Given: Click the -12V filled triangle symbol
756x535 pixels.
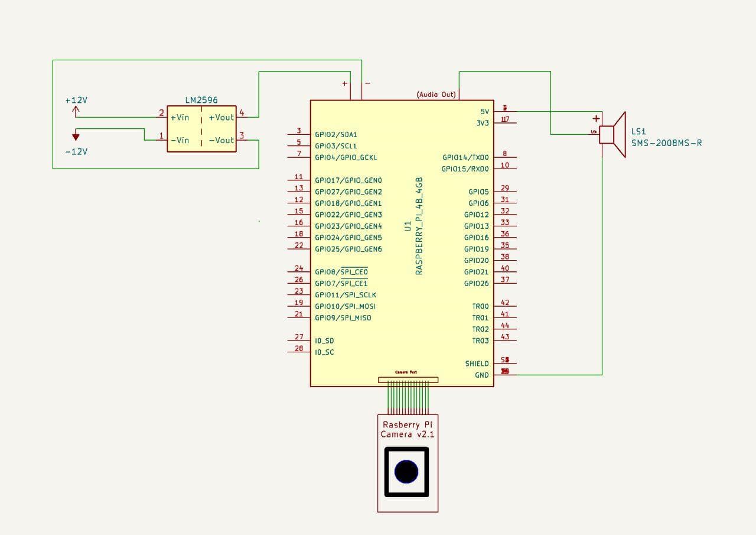Looking at the screenshot, I should coord(76,137).
